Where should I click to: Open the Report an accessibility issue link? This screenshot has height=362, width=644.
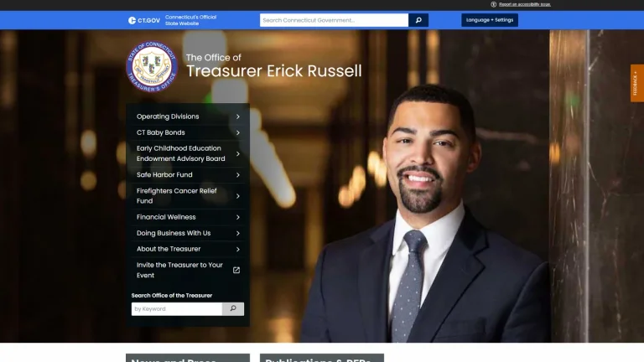[x=524, y=4]
